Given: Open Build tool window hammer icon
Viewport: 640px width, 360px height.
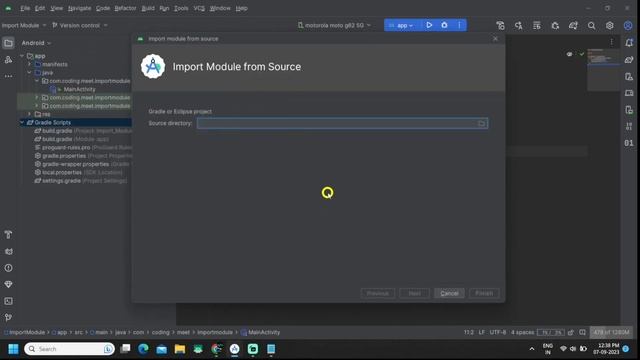Looking at the screenshot, I should coord(8,235).
